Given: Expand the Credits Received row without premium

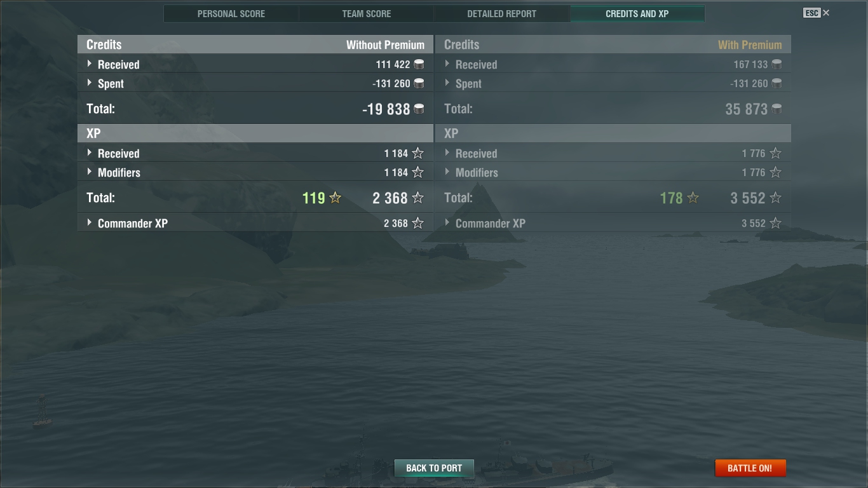Looking at the screenshot, I should pyautogui.click(x=90, y=64).
